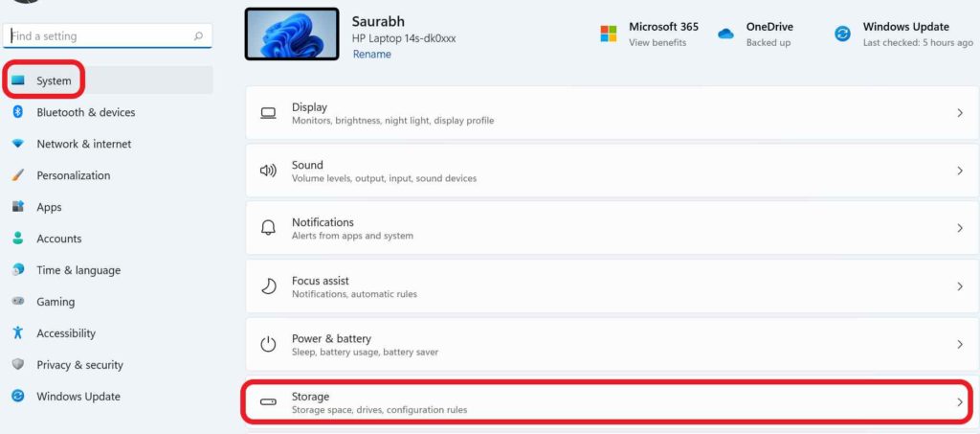Click the Power & battery icon
Screen dimensions: 980x434
[x=268, y=344]
